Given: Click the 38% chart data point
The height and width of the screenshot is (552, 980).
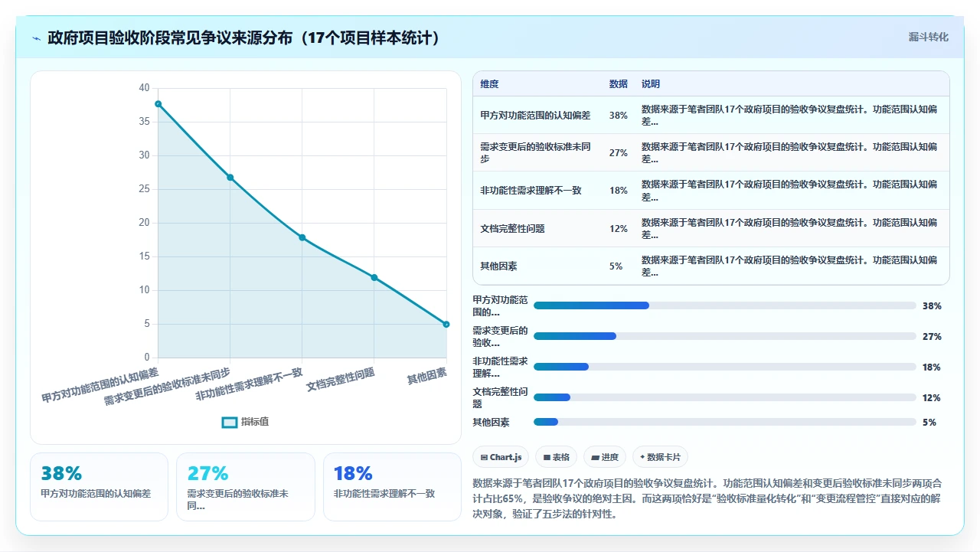Looking at the screenshot, I should tap(158, 103).
